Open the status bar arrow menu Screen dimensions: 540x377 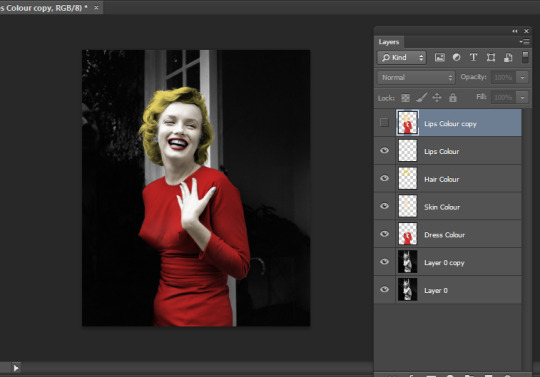click(16, 368)
